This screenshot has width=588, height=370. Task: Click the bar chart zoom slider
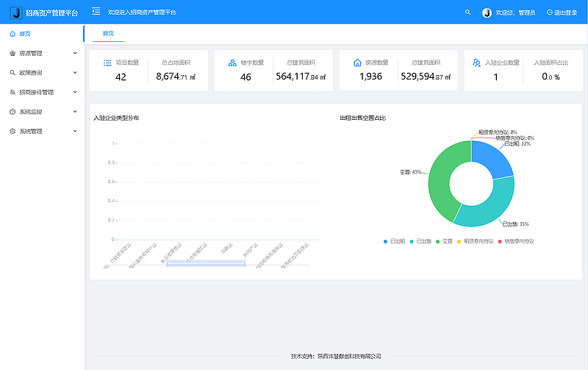tap(206, 263)
